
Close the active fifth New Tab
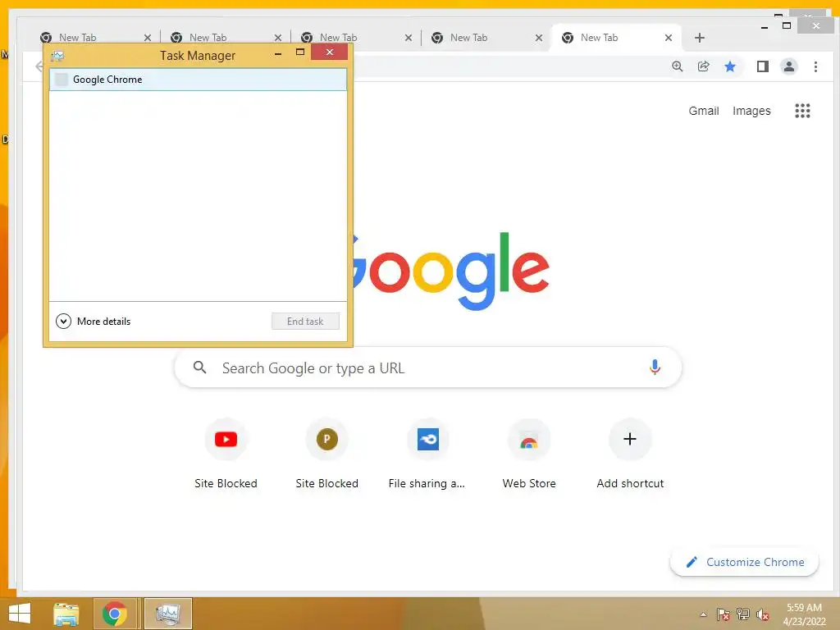point(668,38)
